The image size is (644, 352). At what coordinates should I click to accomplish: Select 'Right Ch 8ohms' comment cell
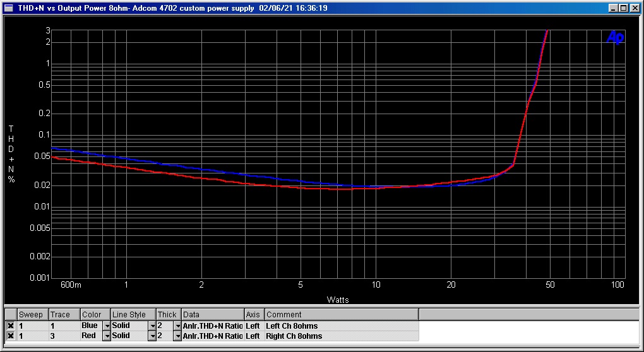click(342, 336)
